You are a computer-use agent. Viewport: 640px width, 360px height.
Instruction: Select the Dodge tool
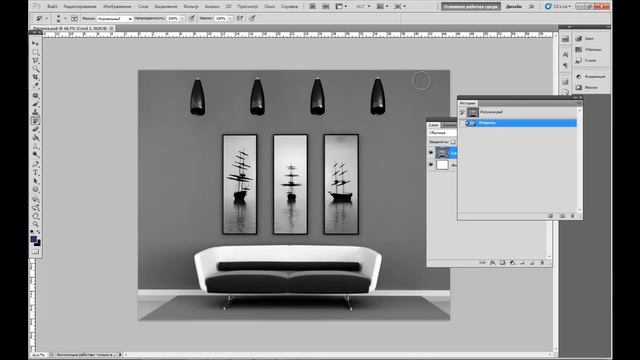click(x=36, y=155)
